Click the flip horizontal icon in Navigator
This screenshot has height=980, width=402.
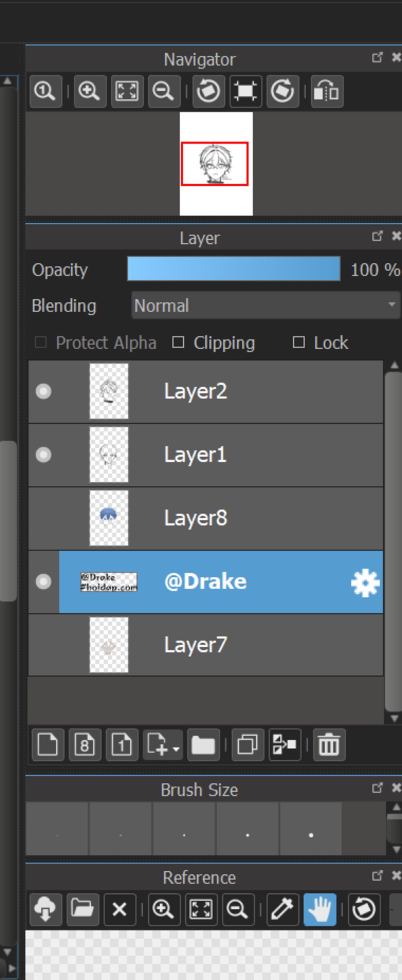click(x=327, y=92)
